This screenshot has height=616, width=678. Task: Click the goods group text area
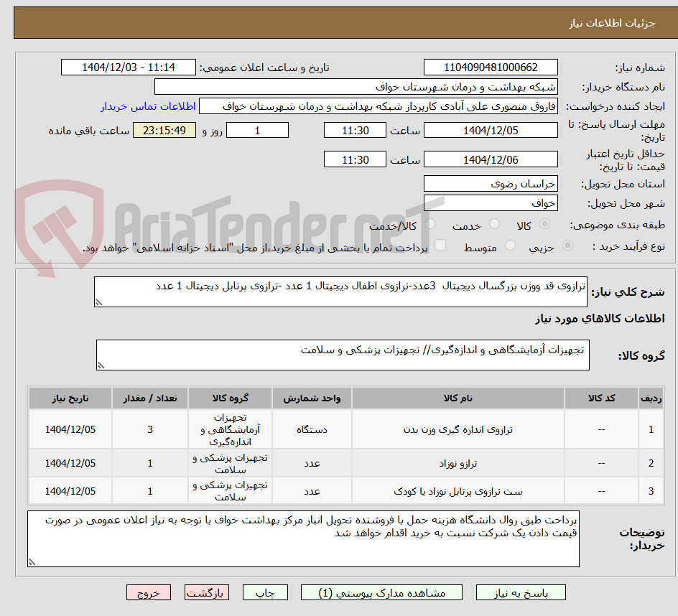coord(343,355)
